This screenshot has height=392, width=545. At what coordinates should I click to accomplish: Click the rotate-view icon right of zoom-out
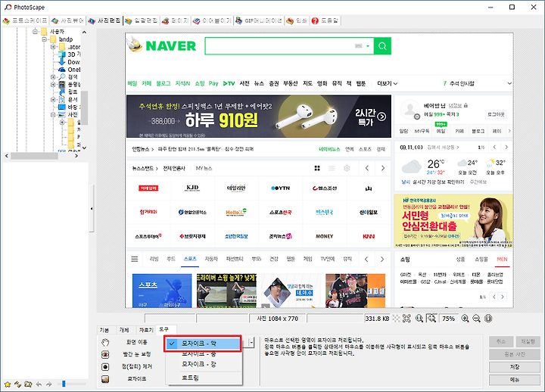click(488, 319)
